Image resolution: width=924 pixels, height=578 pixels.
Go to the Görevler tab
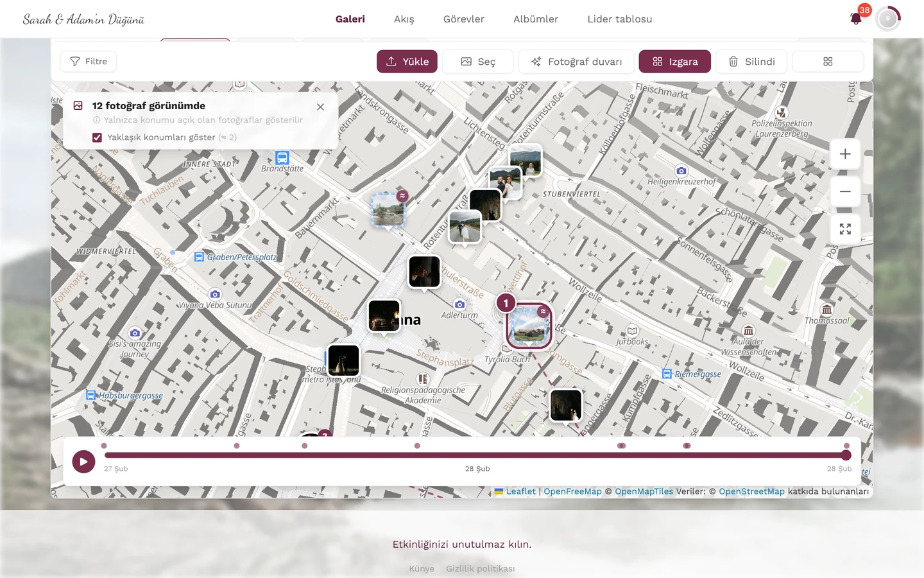point(464,19)
